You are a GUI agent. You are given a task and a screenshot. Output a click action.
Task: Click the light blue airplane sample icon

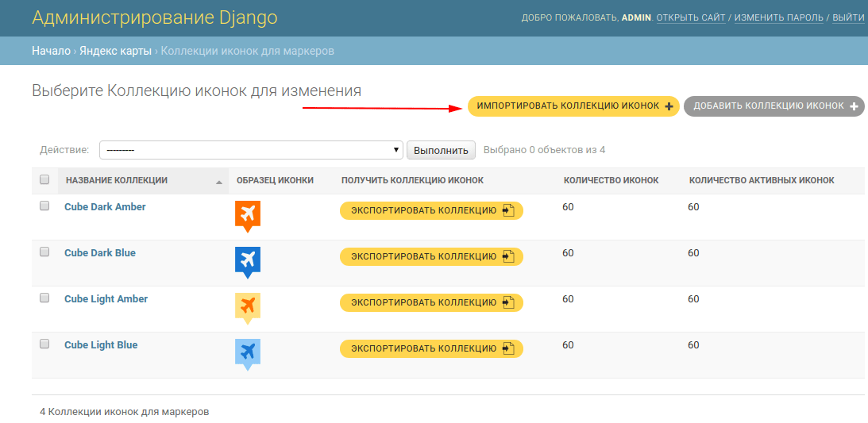248,354
